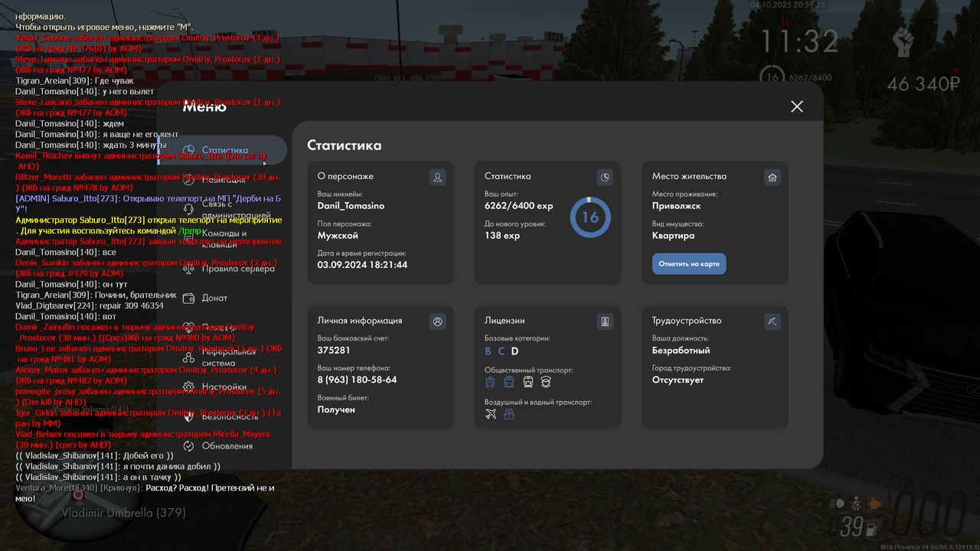Click the bank account number 375281
The image size is (980, 551).
(334, 350)
